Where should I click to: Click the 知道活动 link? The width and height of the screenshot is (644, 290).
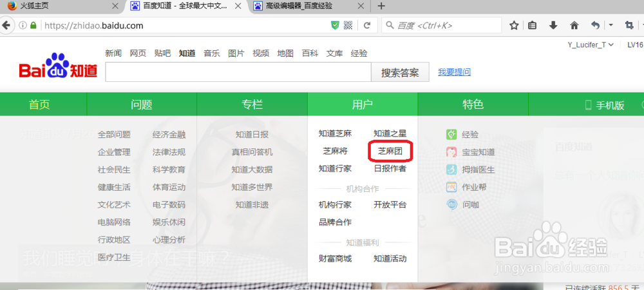coord(390,259)
